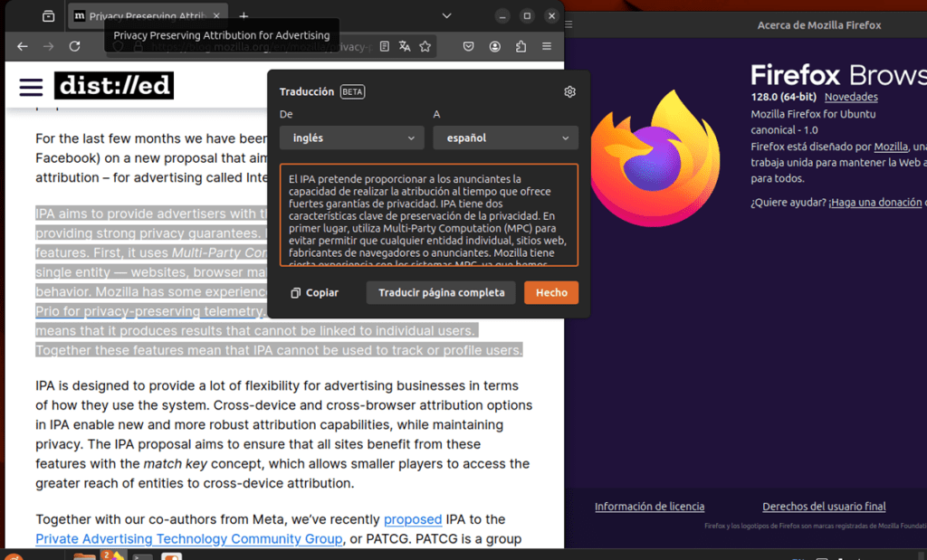Open the extensions puzzle piece icon
The height and width of the screenshot is (560, 927).
click(x=521, y=44)
